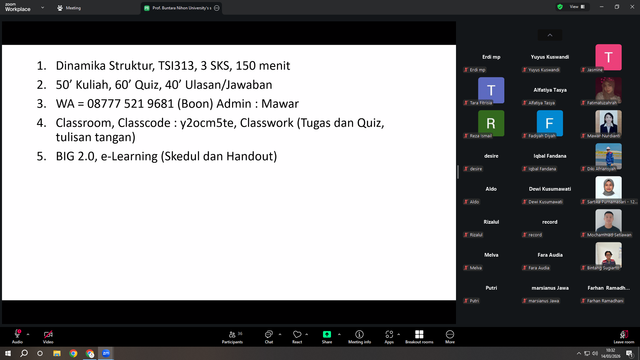This screenshot has width=640, height=360.
Task: Expand audio settings arrow next to Audio
Action: (28, 334)
